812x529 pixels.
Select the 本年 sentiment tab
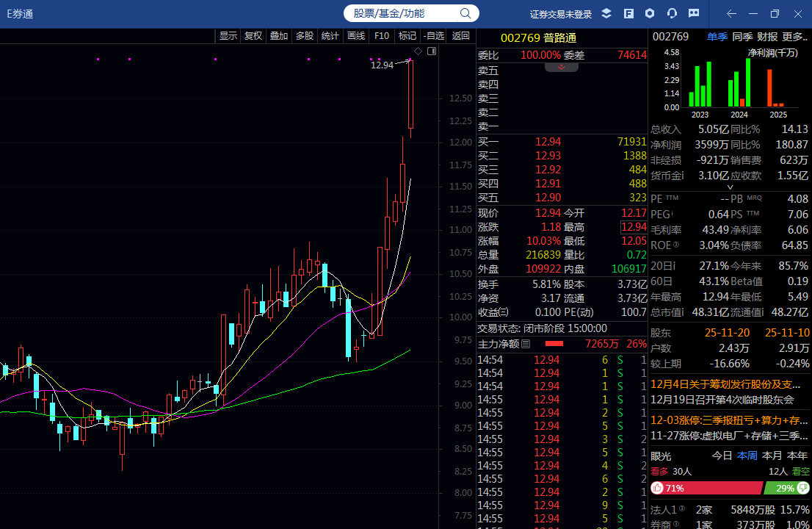pos(797,456)
